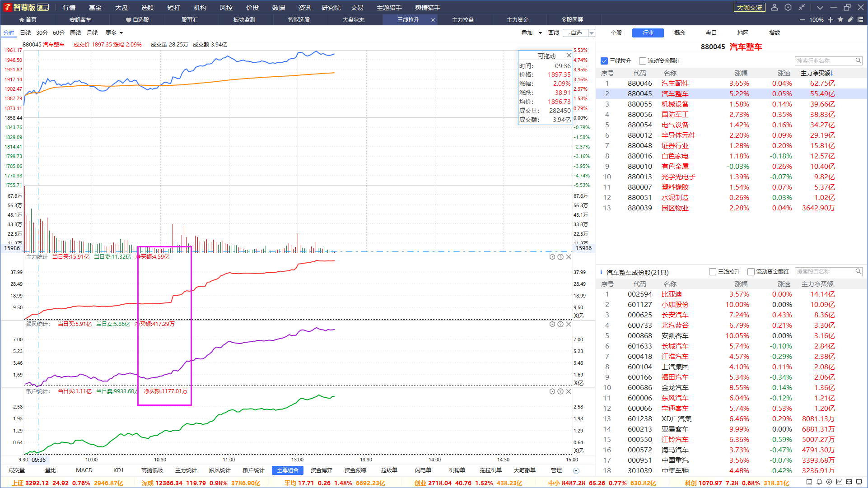Close the 散户统计 panel
Viewport: 868px width, 488px height.
pyautogui.click(x=569, y=391)
